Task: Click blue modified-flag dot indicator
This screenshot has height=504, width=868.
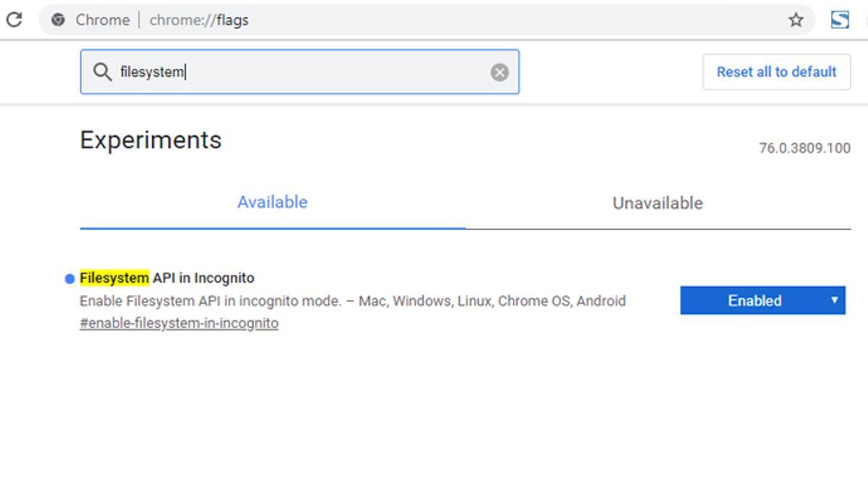Action: pyautogui.click(x=70, y=279)
